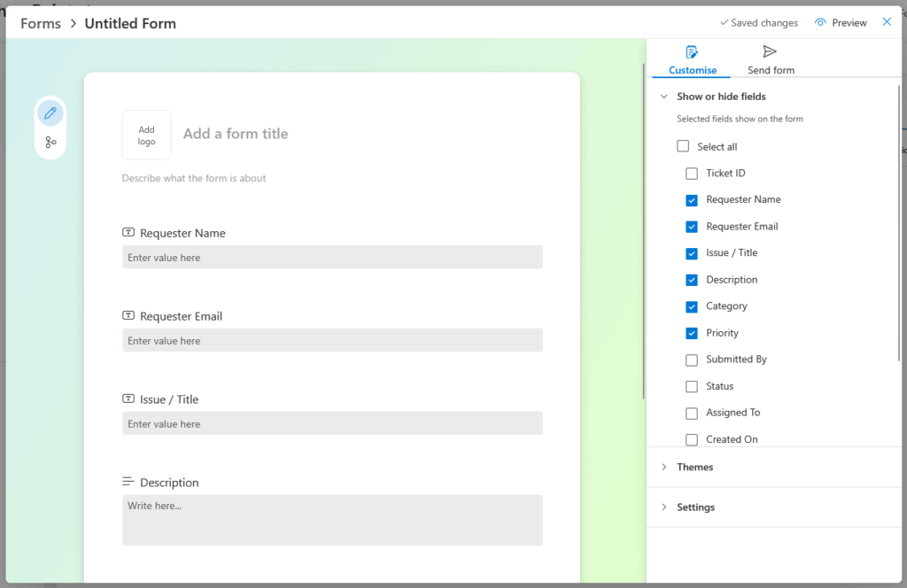
Task: Uncheck the Priority field checkbox
Action: (692, 333)
